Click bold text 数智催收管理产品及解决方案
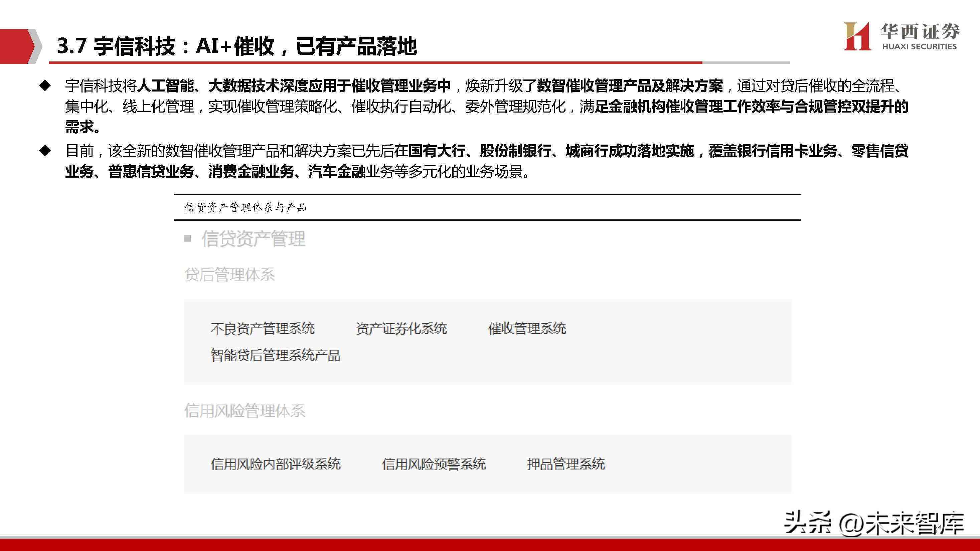The height and width of the screenshot is (551, 980). coord(630,86)
